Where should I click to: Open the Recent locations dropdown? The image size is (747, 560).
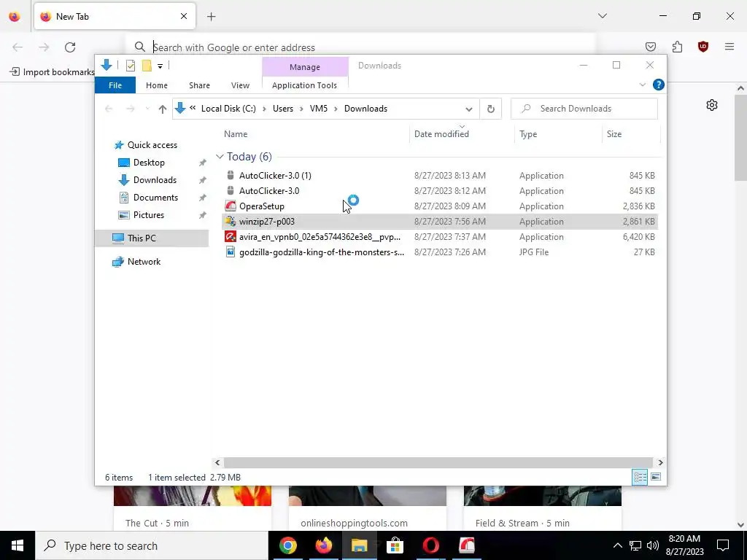coord(147,109)
